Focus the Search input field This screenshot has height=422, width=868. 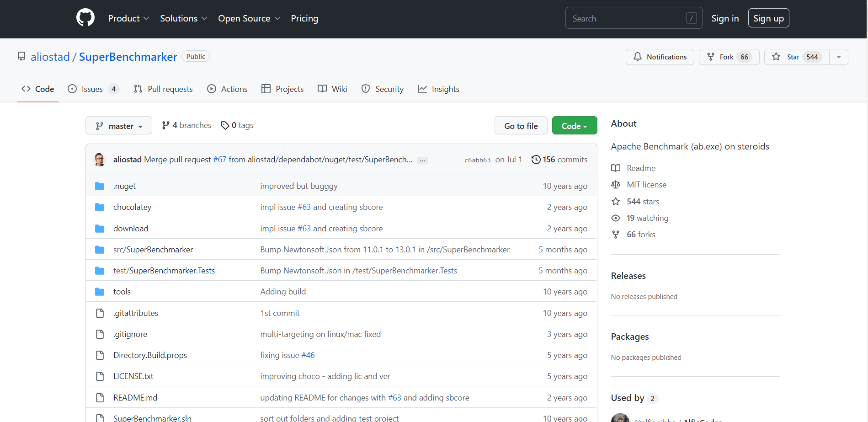634,18
